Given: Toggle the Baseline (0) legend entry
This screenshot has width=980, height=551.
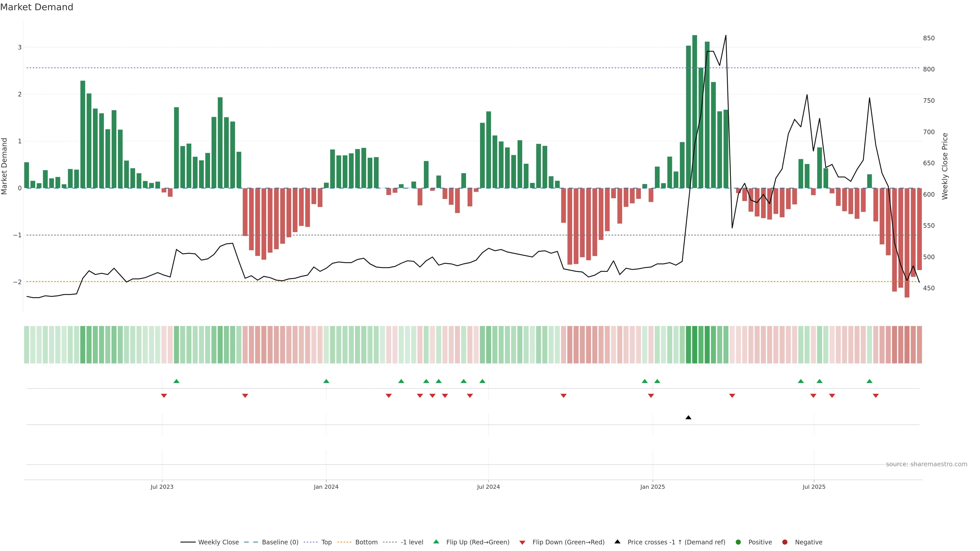Looking at the screenshot, I should tap(280, 542).
